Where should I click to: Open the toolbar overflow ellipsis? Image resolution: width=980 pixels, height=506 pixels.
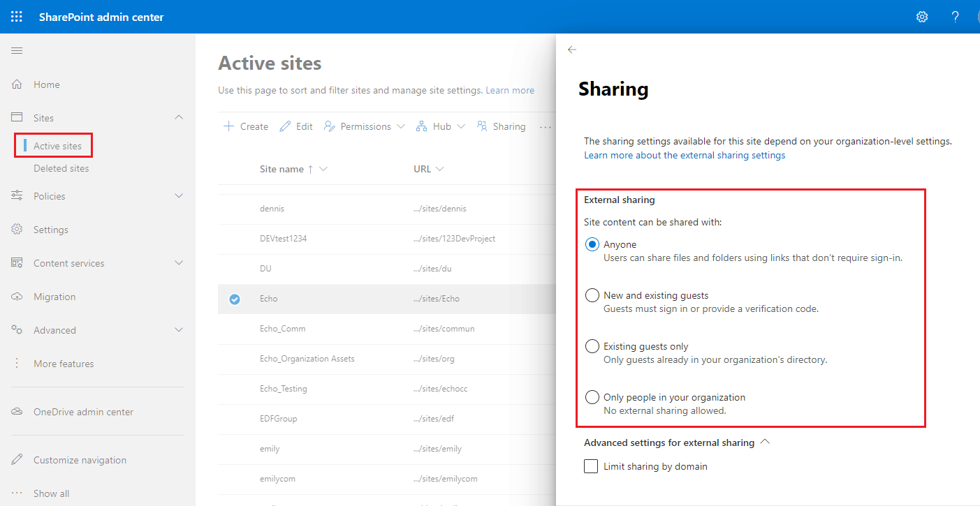coord(546,127)
